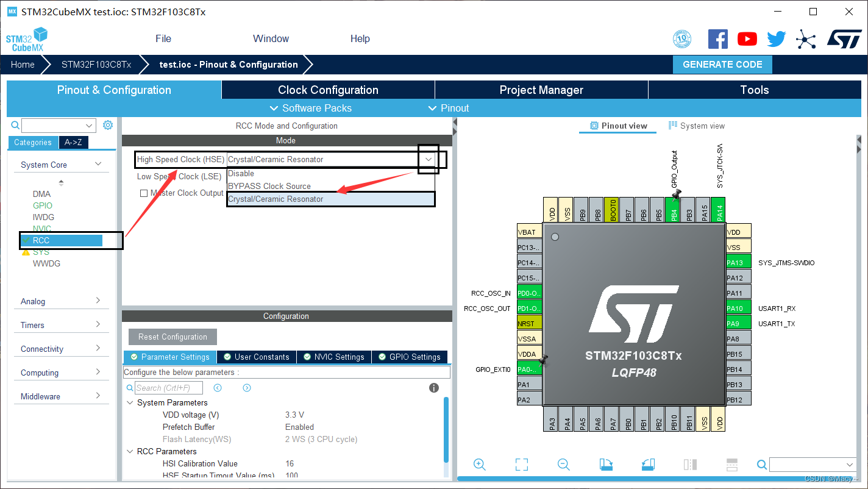Screen dimensions: 868x489
Task: Switch to the Tools tab
Action: click(x=755, y=90)
